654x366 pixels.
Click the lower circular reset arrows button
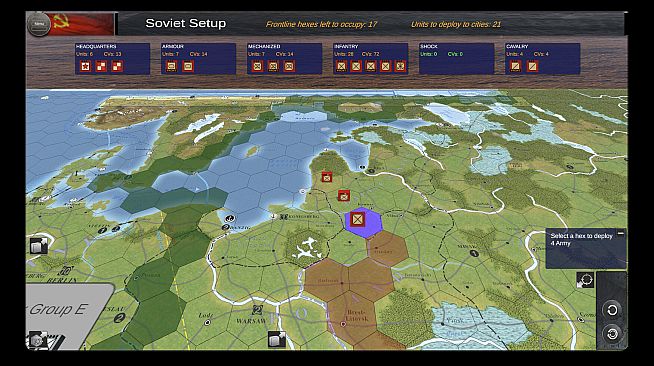612,334
